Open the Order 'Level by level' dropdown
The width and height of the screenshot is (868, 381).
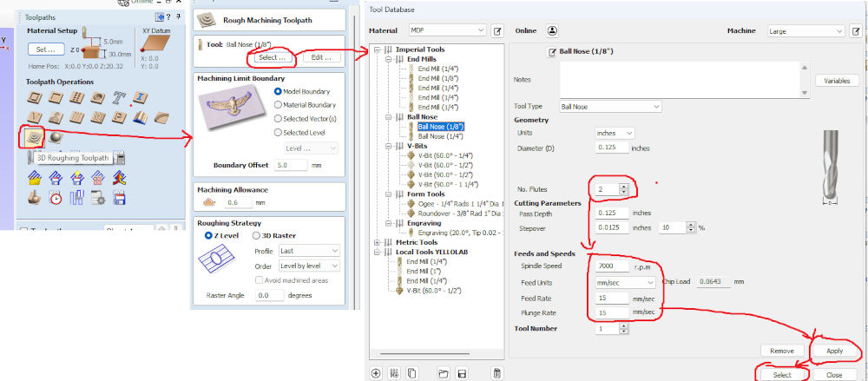(309, 266)
